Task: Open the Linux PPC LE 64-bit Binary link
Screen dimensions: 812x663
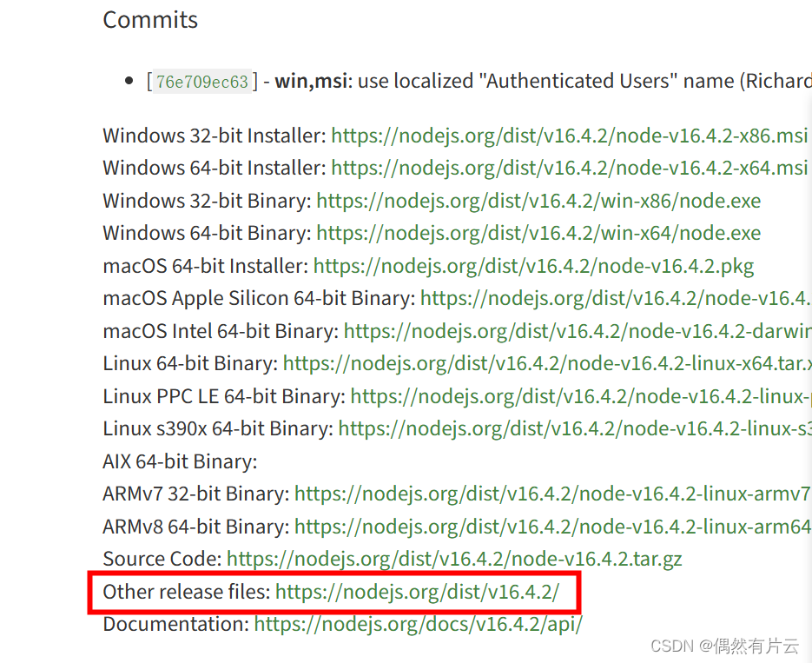Action: pyautogui.click(x=581, y=397)
